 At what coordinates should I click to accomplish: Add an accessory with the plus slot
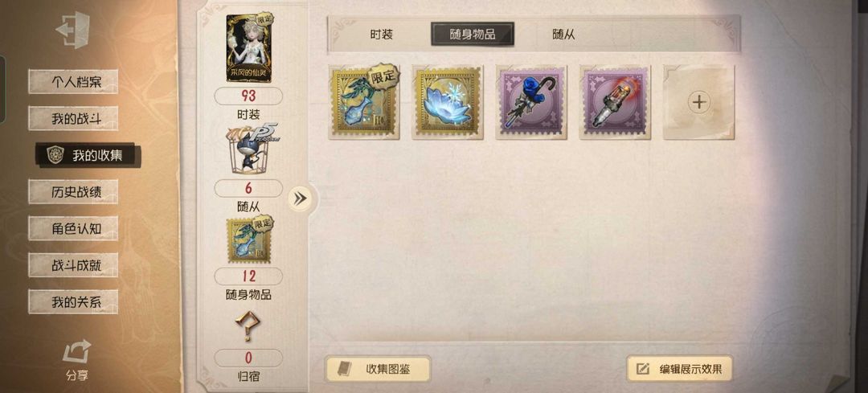(698, 102)
